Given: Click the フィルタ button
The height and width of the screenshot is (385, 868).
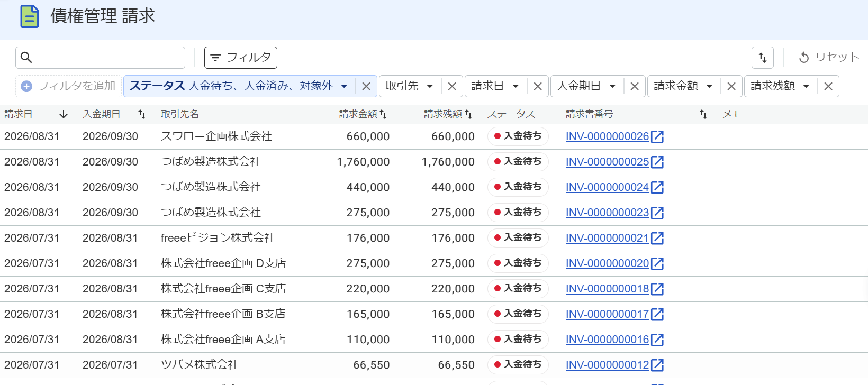Looking at the screenshot, I should tap(241, 58).
